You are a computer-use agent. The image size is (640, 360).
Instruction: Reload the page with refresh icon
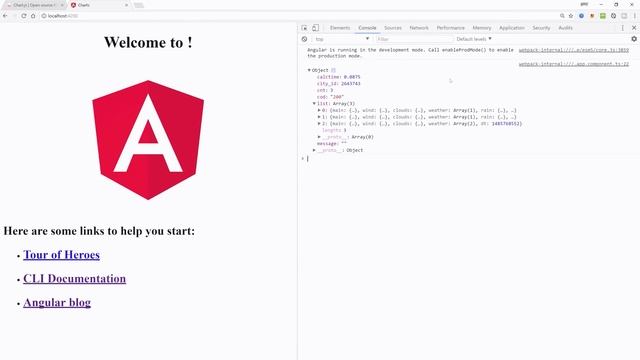[24, 16]
